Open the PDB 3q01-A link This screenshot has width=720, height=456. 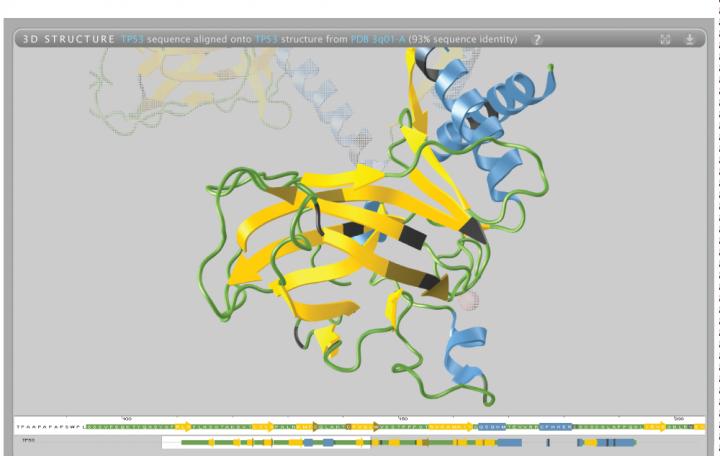(x=378, y=39)
